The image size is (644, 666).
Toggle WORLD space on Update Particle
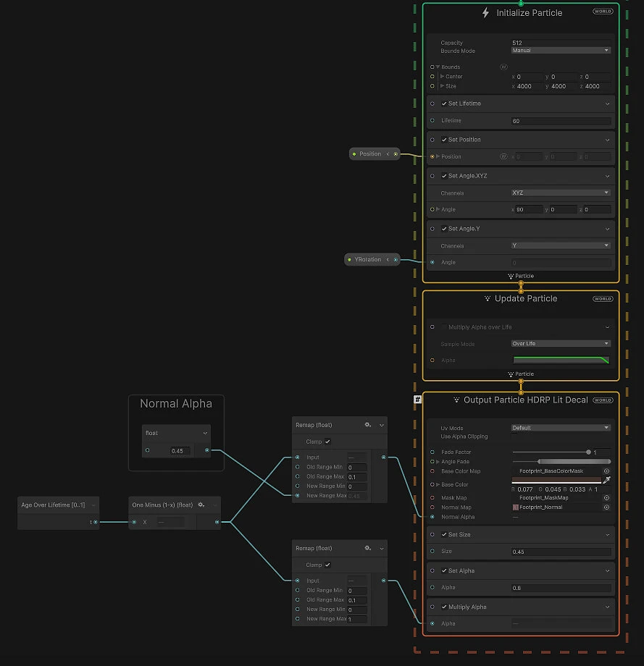(603, 299)
